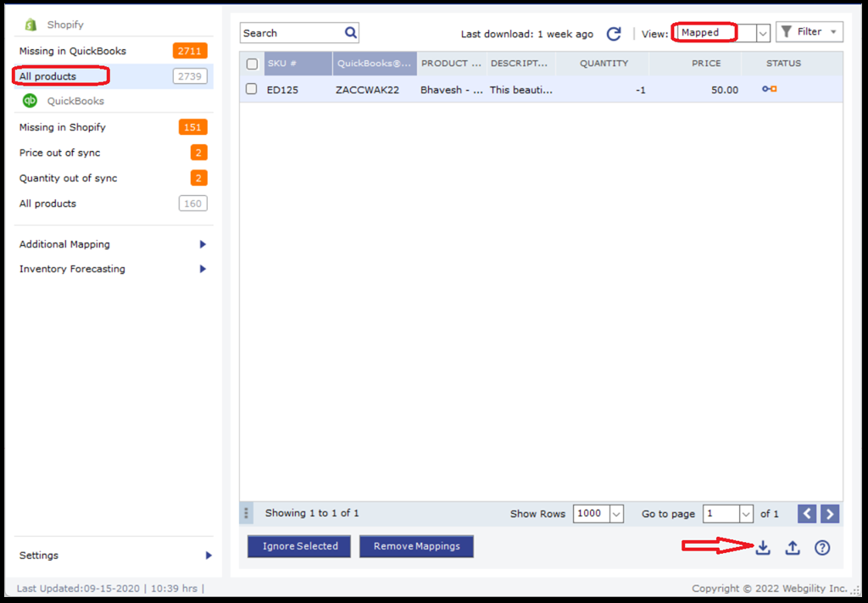Sort by the QuickBooks column header
Viewport: 868px width, 603px height.
click(375, 64)
